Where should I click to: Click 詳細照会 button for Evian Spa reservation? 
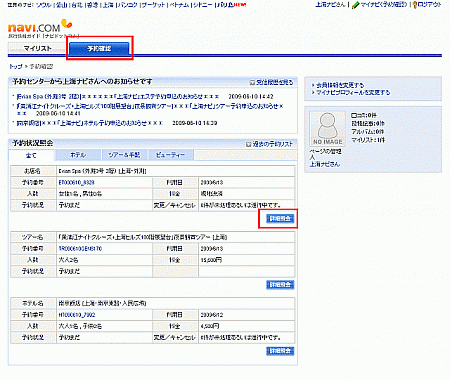coord(280,219)
